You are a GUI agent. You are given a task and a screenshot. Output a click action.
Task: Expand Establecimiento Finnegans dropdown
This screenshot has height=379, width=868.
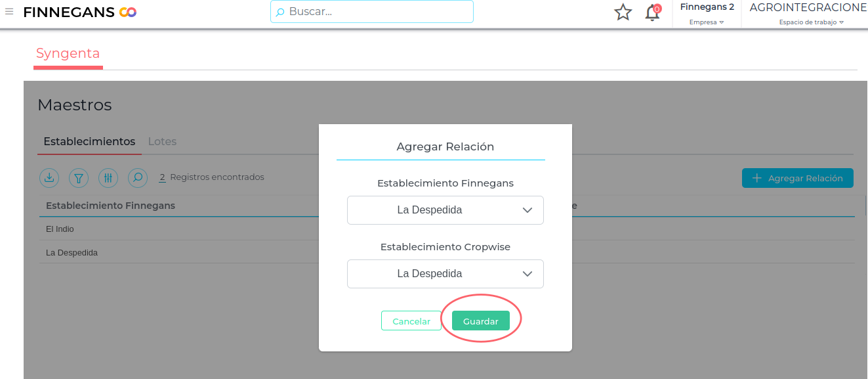445,210
